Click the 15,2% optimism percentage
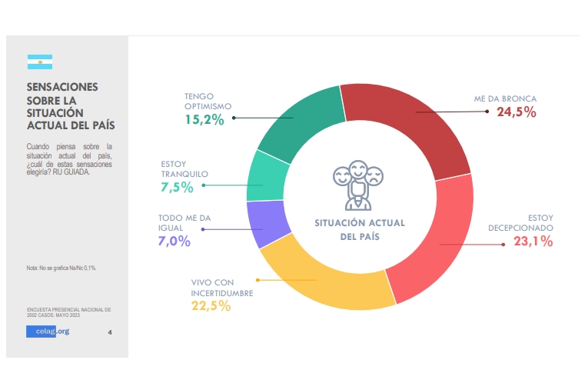Screen dimensions: 588x390 [x=204, y=119]
